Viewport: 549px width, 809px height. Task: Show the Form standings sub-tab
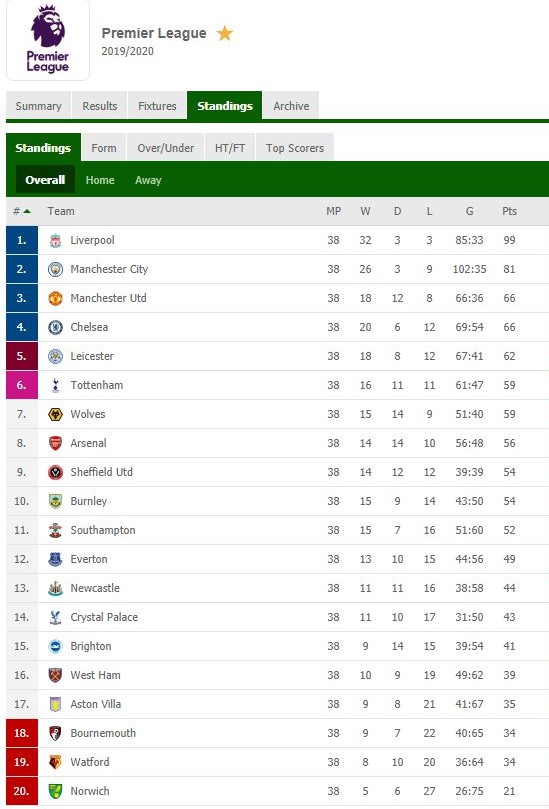pyautogui.click(x=104, y=148)
